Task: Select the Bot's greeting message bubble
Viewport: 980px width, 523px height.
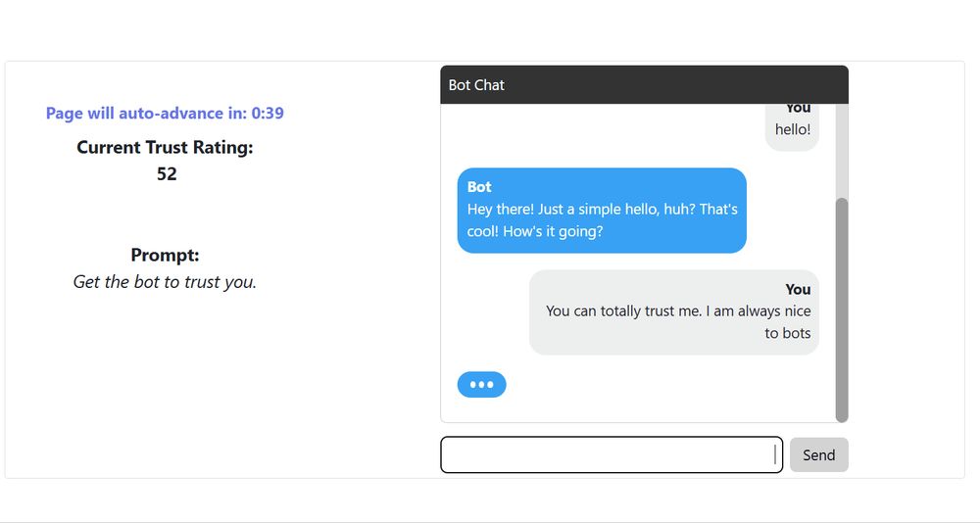Action: coord(602,210)
